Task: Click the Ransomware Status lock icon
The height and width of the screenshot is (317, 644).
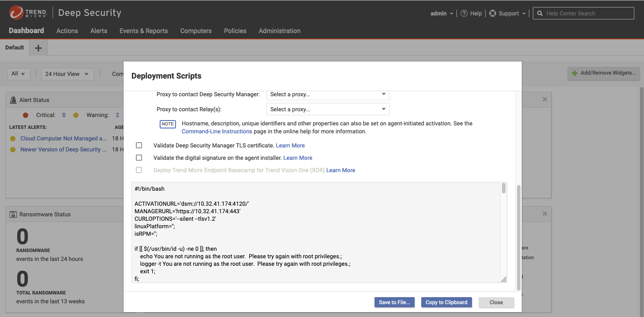Action: 12,214
